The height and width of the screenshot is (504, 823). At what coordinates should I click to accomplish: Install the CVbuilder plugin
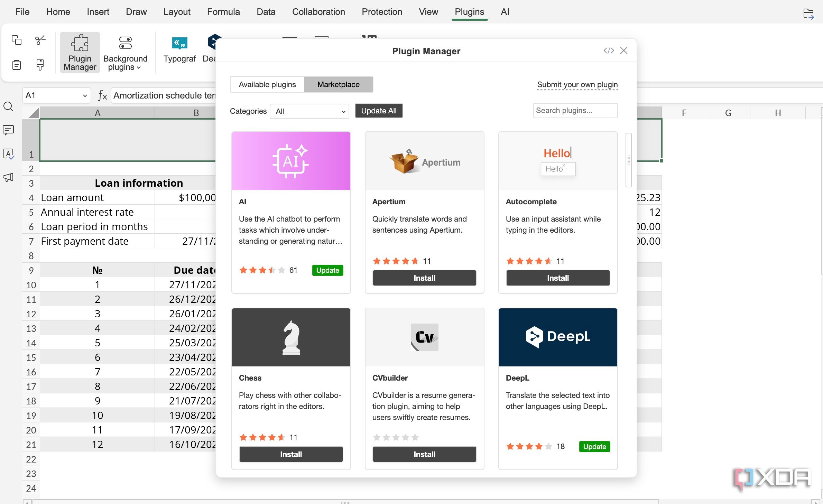pos(425,454)
